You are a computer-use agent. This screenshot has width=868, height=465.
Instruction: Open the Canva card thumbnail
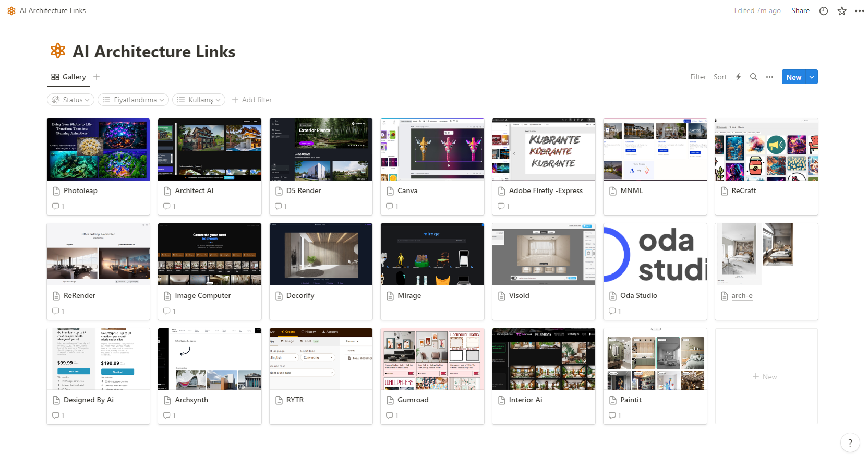click(432, 149)
